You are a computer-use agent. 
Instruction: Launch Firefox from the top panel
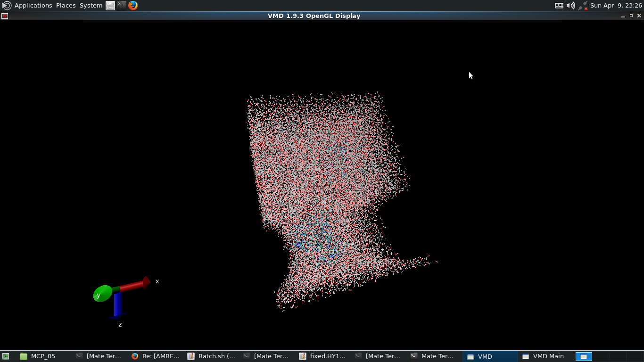tap(133, 6)
